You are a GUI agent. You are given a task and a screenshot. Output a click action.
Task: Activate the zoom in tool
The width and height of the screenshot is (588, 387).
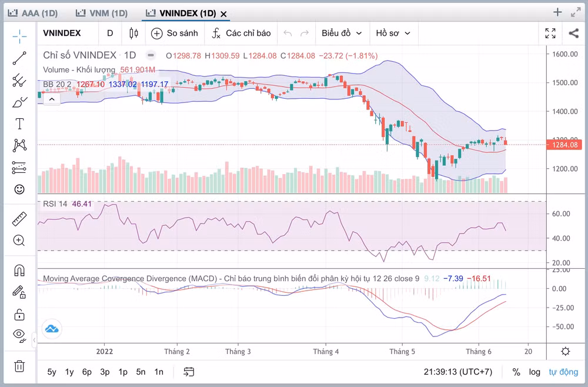(x=19, y=241)
